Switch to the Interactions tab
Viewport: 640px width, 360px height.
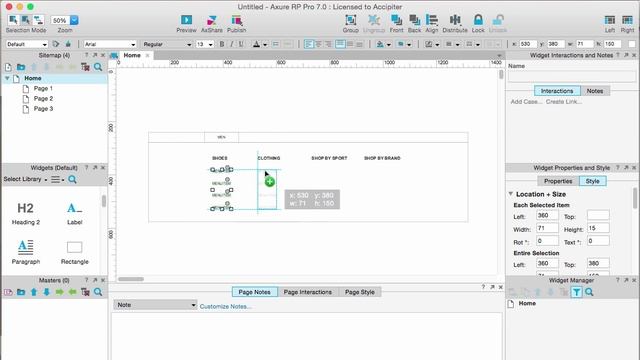tap(557, 91)
